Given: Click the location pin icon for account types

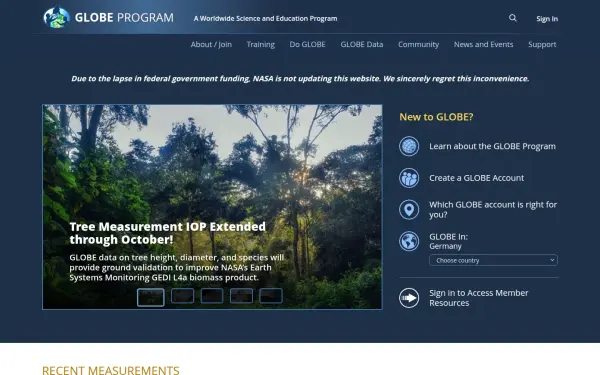Looking at the screenshot, I should [x=409, y=210].
